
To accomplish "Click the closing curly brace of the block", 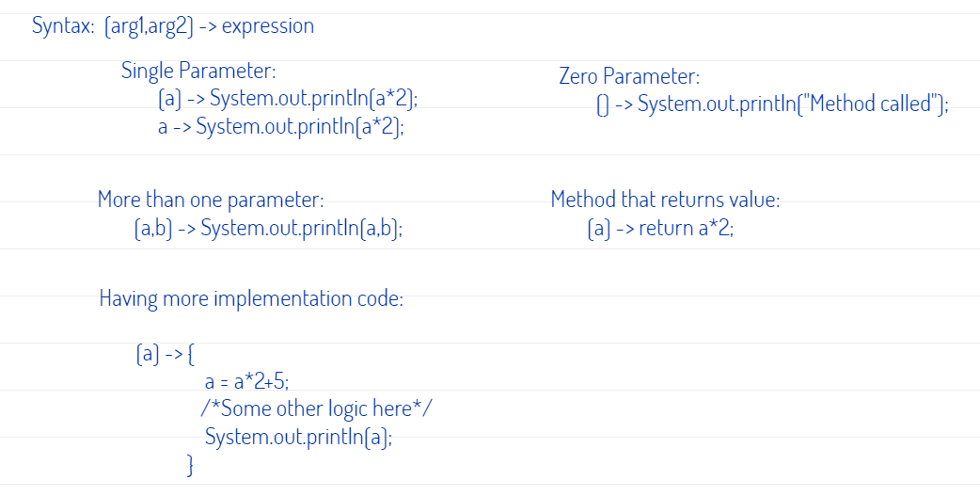I will click(190, 464).
